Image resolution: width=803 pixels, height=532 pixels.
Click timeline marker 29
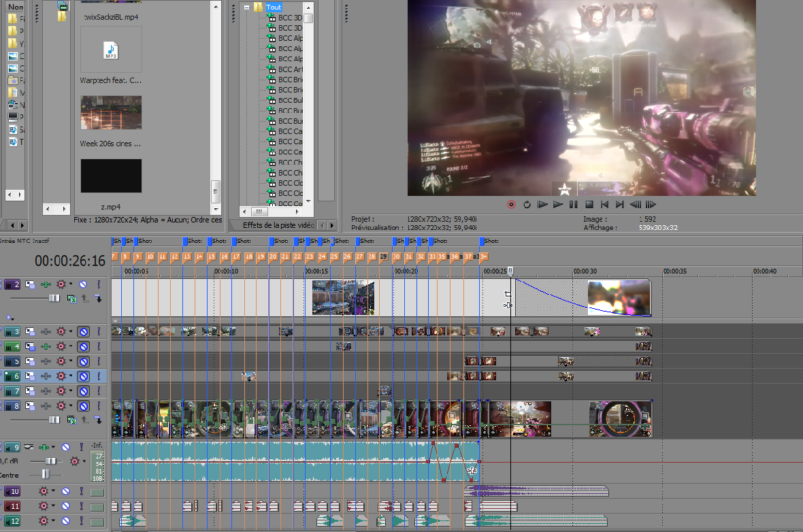click(x=383, y=257)
